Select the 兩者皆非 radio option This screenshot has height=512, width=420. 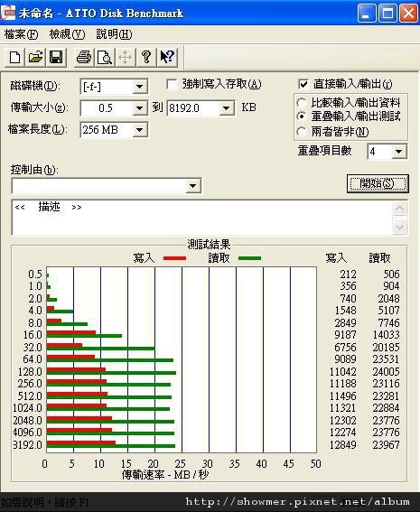point(301,132)
